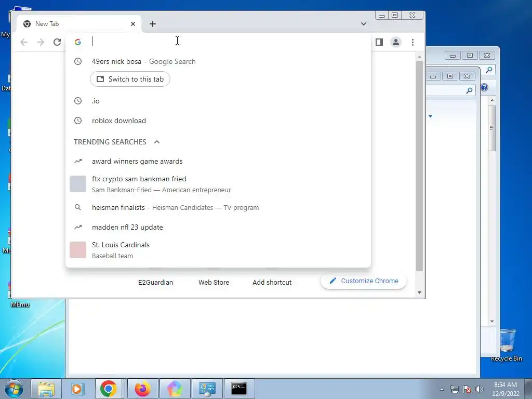
Task: Click the Chrome taskbar icon
Action: (x=108, y=389)
